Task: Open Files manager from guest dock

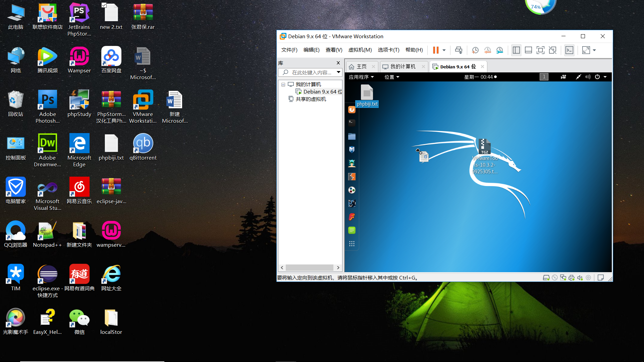Action: [x=352, y=136]
